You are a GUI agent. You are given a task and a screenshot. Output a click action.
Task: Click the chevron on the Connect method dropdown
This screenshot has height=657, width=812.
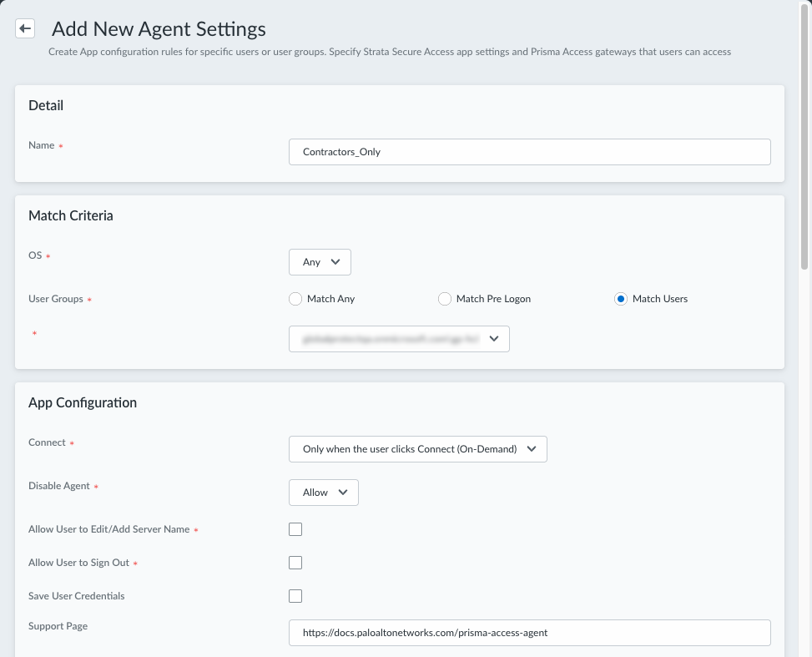click(532, 448)
